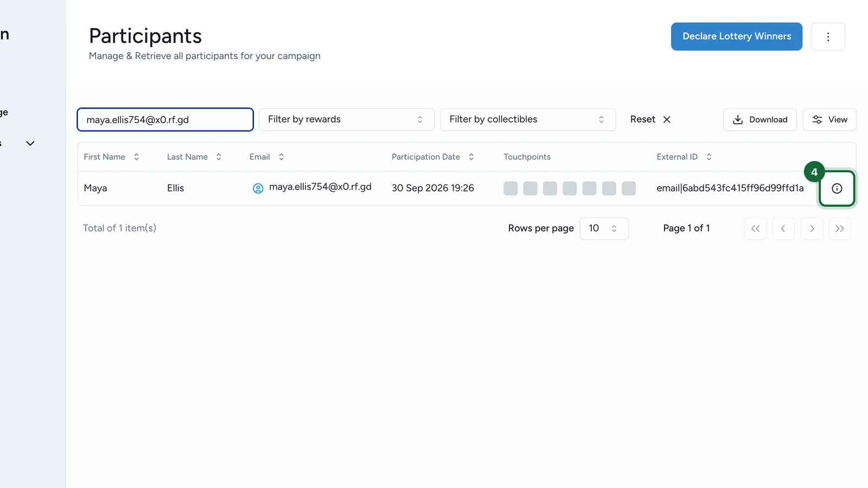Click Declare Lottery Winners button

coord(736,36)
